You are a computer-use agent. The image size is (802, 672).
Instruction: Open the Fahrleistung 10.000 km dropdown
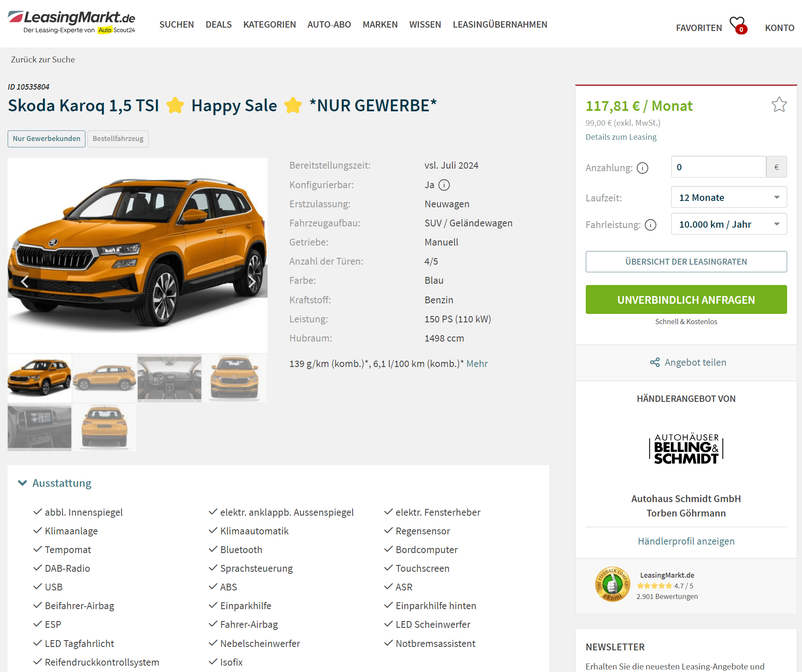[x=729, y=224]
